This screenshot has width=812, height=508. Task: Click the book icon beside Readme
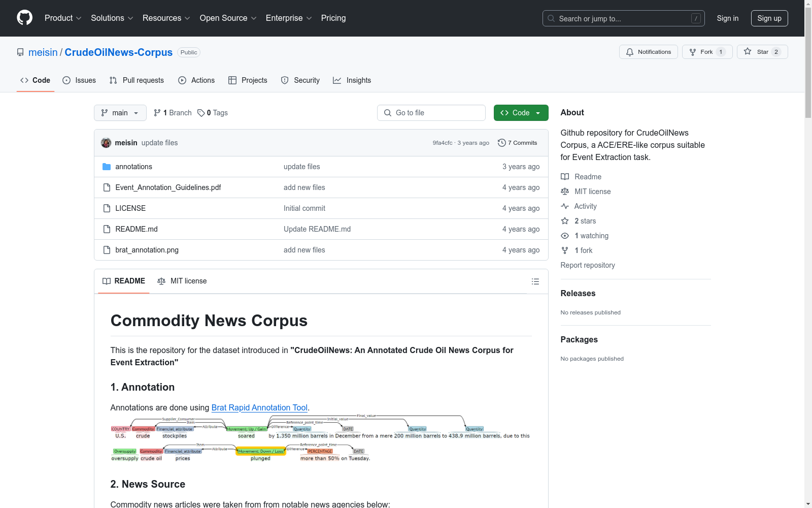coord(565,177)
